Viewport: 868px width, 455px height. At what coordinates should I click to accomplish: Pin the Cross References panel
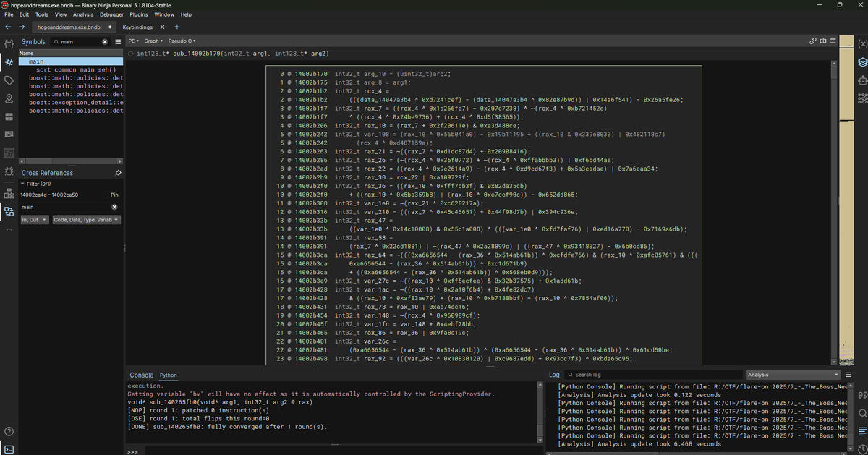[x=118, y=173]
